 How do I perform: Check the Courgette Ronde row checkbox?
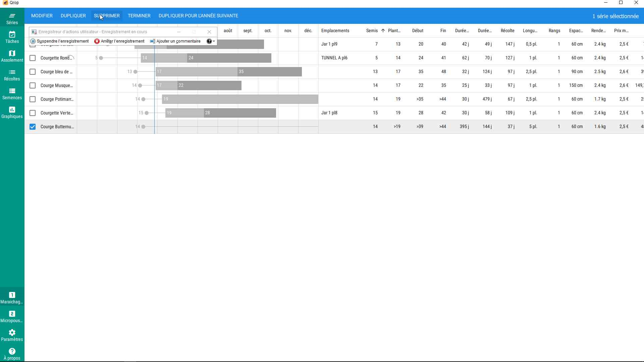(x=33, y=58)
